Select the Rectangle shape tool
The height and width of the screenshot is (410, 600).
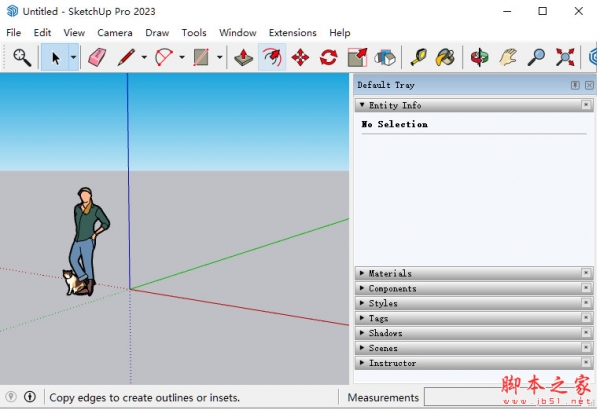point(201,57)
